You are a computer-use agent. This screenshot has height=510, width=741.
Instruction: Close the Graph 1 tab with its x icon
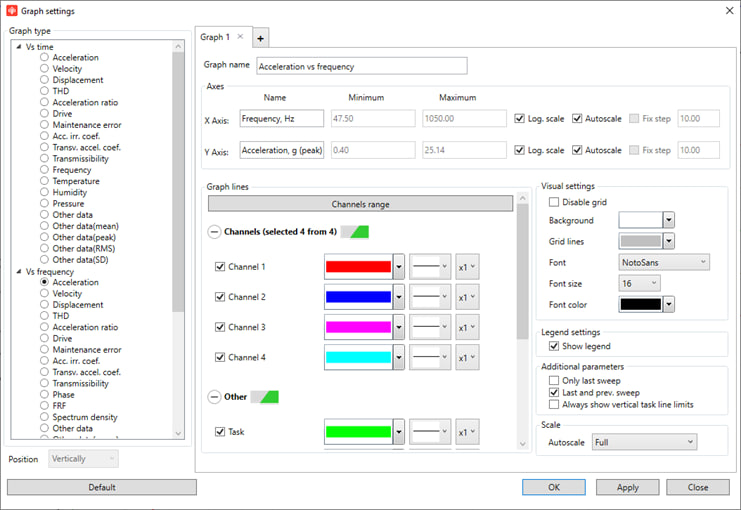[x=240, y=36]
